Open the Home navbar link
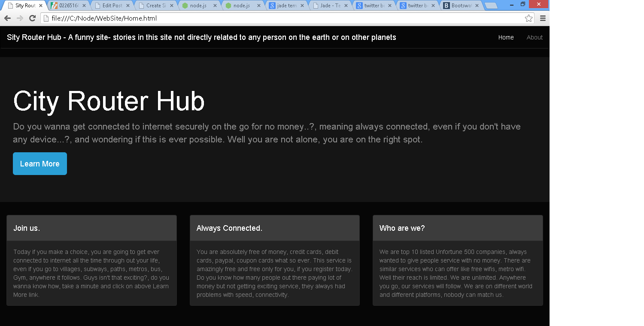This screenshot has width=644, height=326. 506,37
